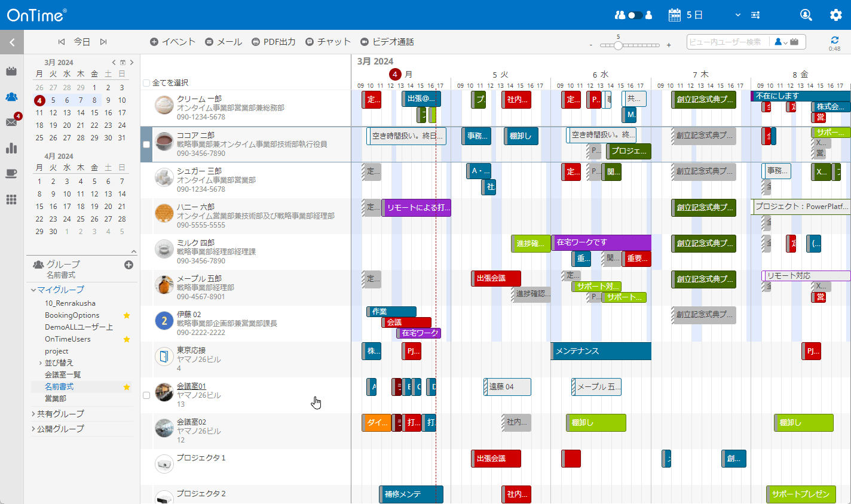Open settings with the gear icon
The height and width of the screenshot is (504, 851).
(x=835, y=15)
